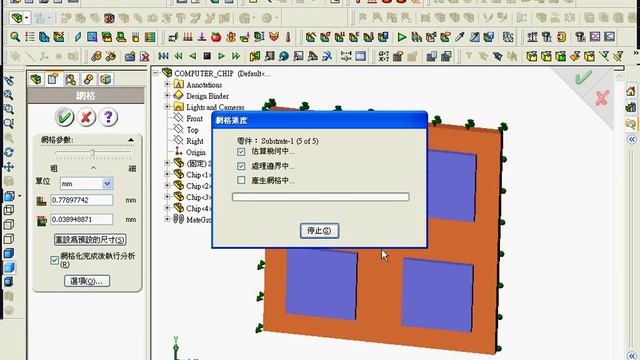Open the view orientation dropdown arrow in sidebar
This screenshot has width=640, height=360.
[20, 196]
